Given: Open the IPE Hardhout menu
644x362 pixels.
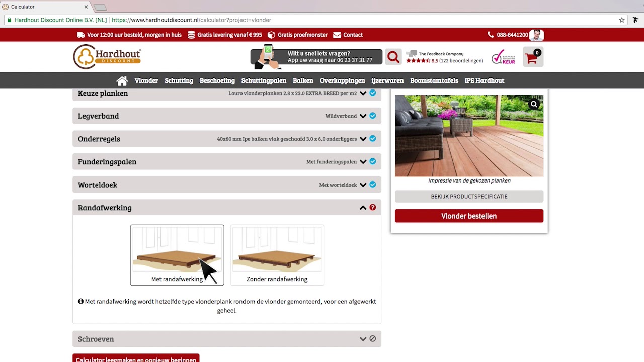Looking at the screenshot, I should (x=485, y=80).
